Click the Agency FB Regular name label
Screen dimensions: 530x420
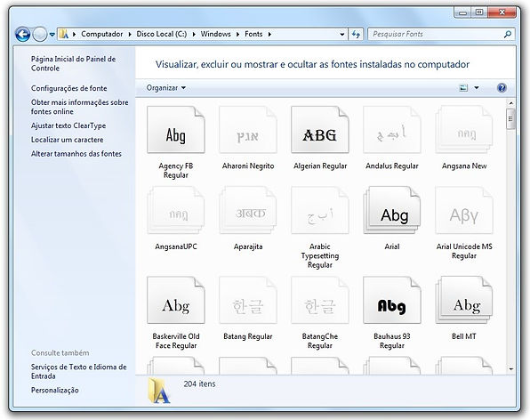click(176, 171)
